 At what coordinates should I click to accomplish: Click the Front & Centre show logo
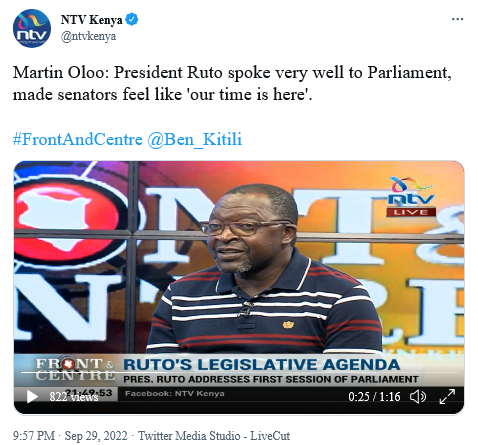tap(75, 369)
